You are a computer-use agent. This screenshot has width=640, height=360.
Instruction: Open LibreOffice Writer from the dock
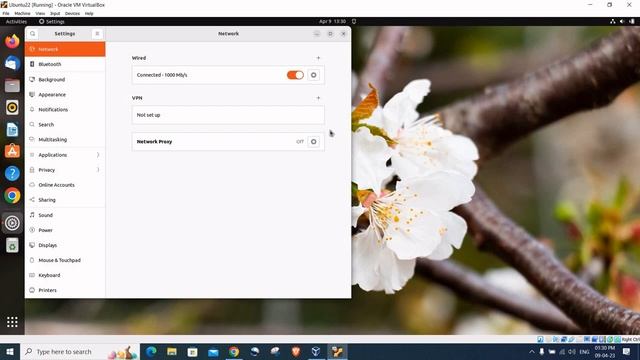pyautogui.click(x=12, y=129)
